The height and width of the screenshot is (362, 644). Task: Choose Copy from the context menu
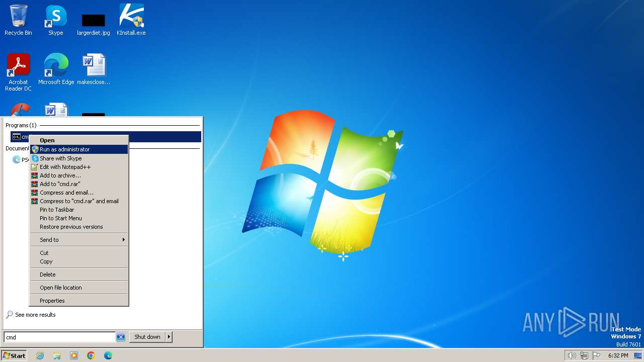(x=79, y=261)
